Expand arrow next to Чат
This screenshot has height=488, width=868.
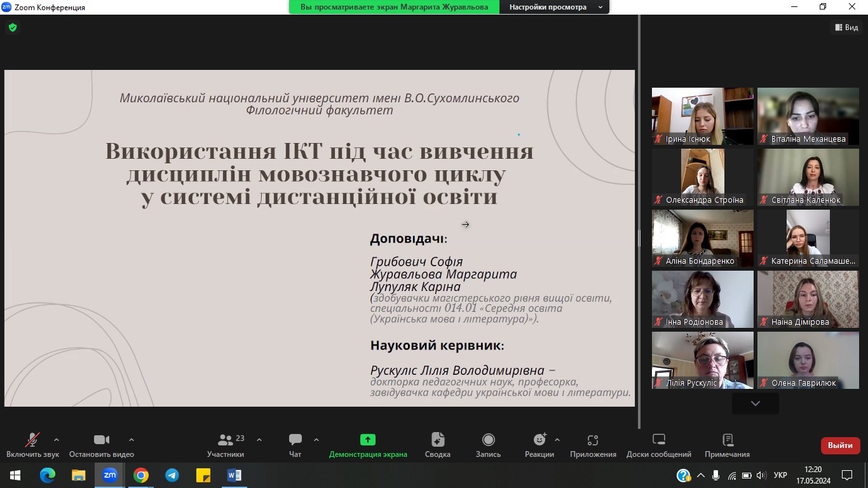[316, 440]
